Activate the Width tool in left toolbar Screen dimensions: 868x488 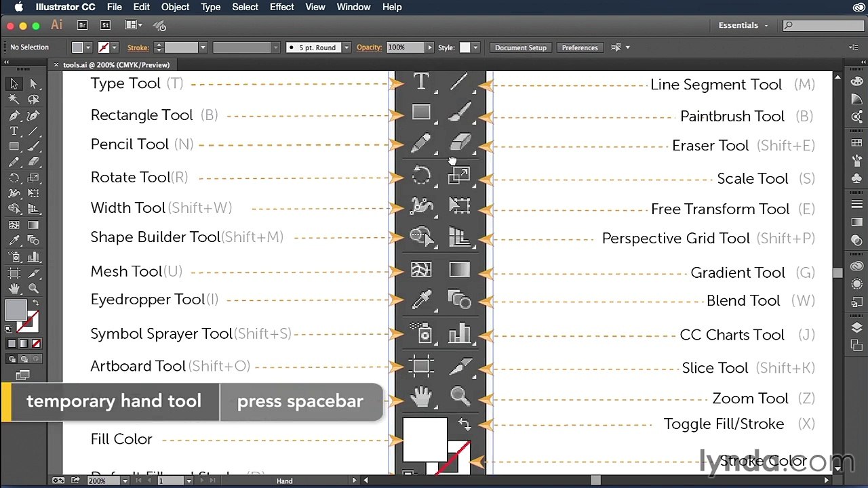[14, 194]
